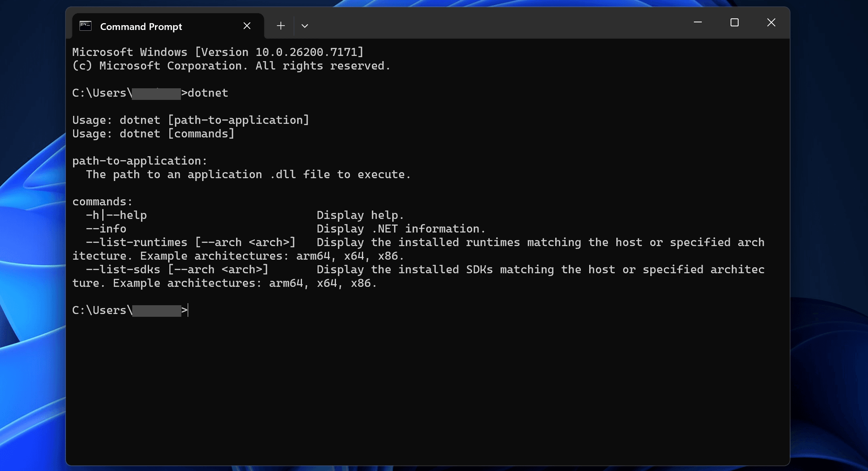Click the "--info" option text
The width and height of the screenshot is (868, 471).
[106, 229]
